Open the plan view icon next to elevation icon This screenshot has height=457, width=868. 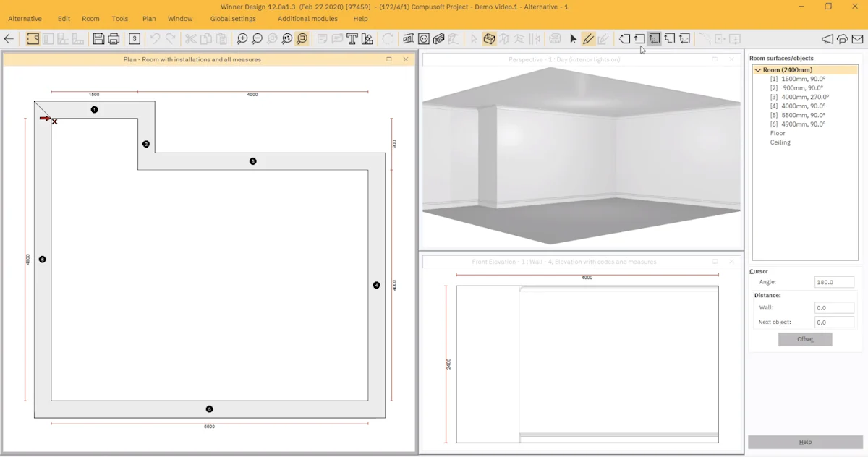[424, 39]
